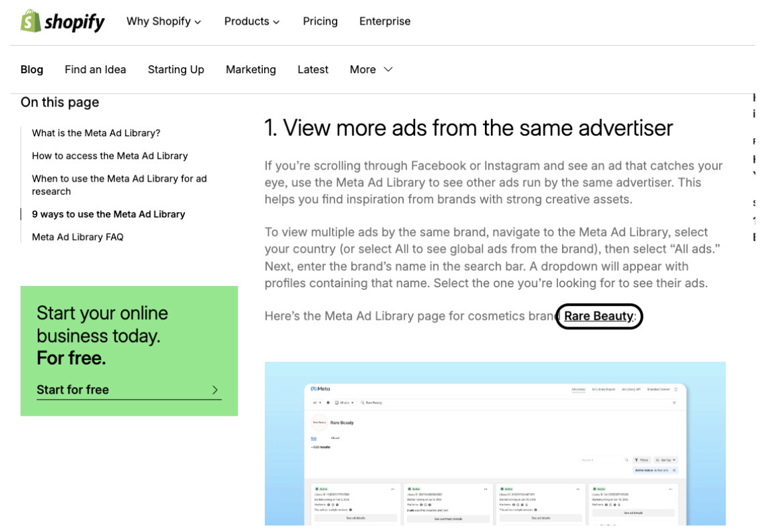Click the On this page heading
Image resolution: width=761 pixels, height=532 pixels.
pos(60,102)
